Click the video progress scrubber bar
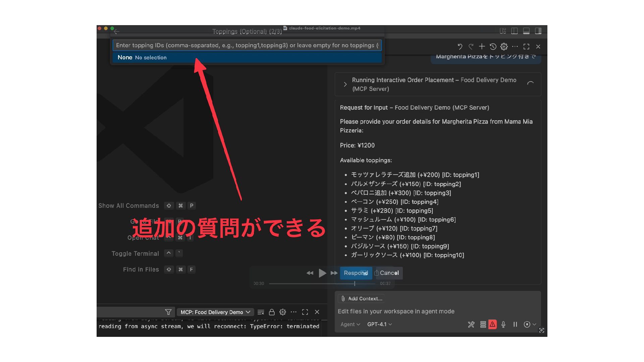The image size is (644, 362). 322,284
